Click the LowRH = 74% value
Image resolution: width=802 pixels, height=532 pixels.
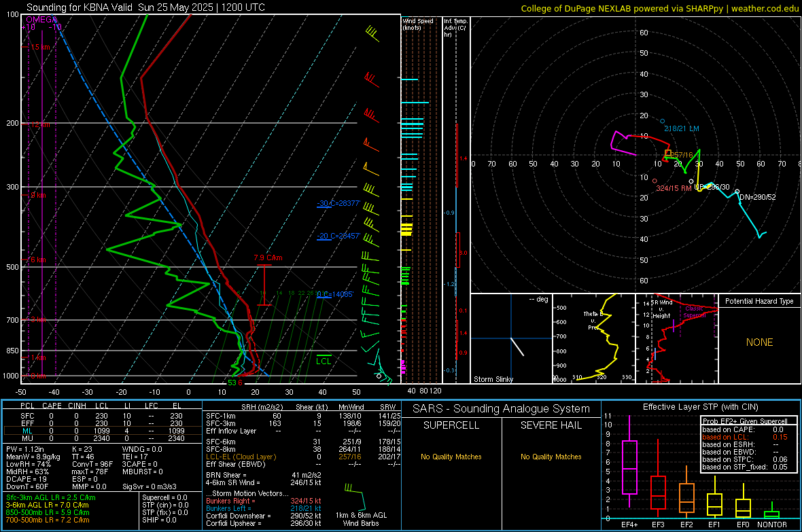[29, 465]
